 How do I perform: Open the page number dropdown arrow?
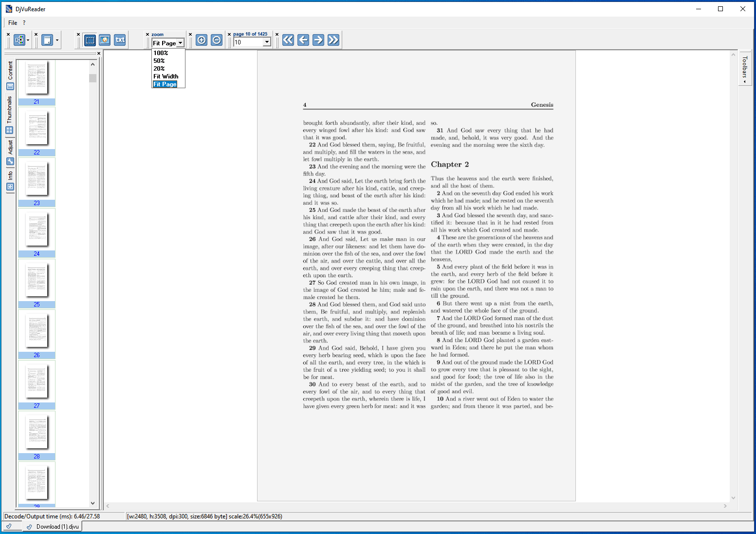click(267, 42)
